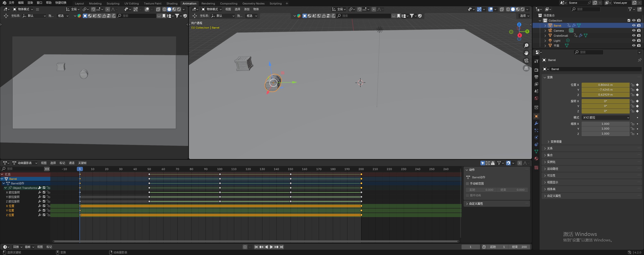Open the 插帧 keying popover

(x=29, y=247)
